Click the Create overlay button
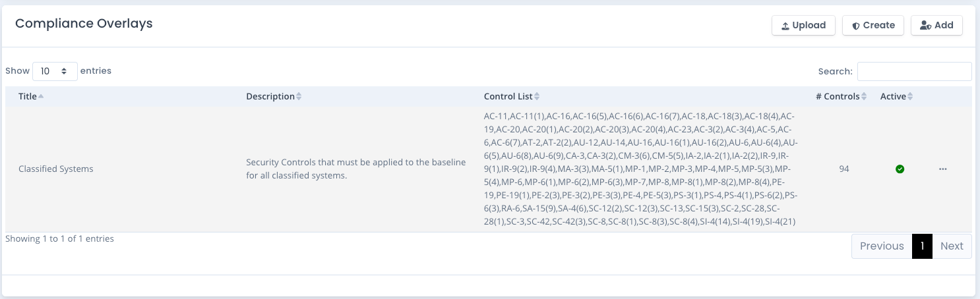Image resolution: width=980 pixels, height=299 pixels. coord(873,25)
